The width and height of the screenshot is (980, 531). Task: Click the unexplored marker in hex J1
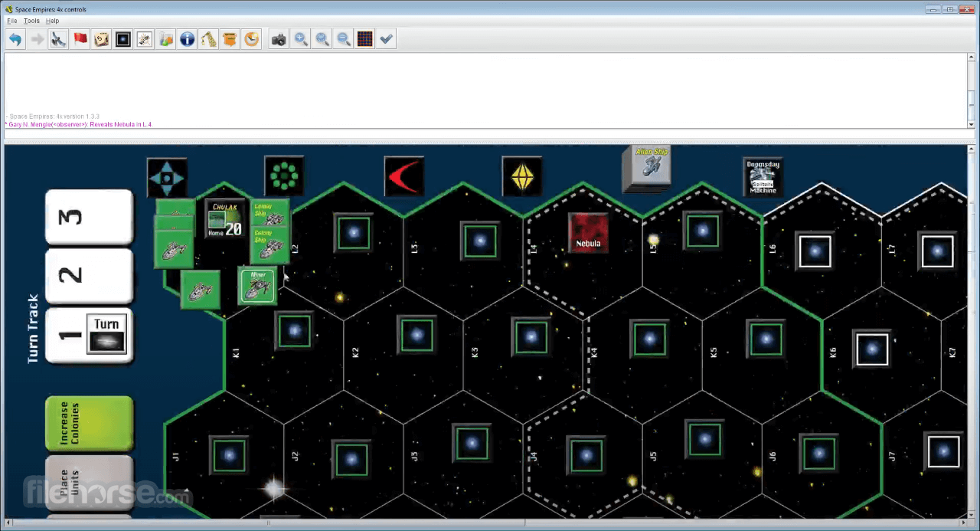229,454
